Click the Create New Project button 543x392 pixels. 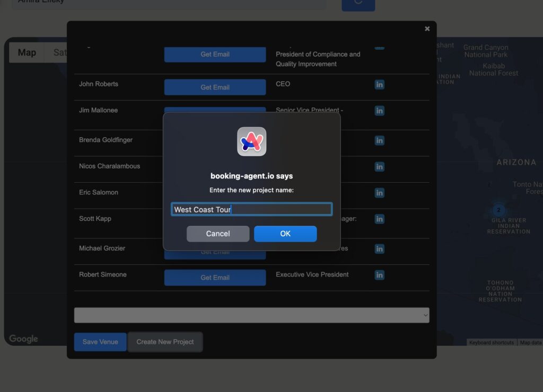pos(165,342)
